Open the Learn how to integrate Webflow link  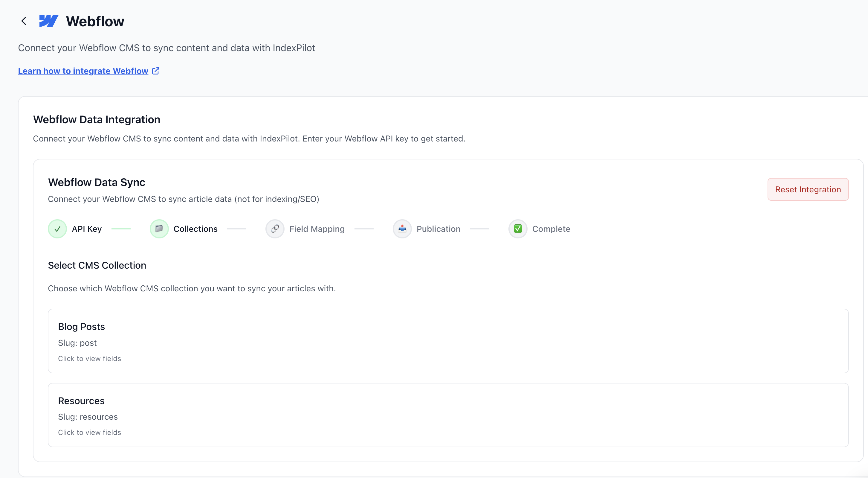(82, 71)
